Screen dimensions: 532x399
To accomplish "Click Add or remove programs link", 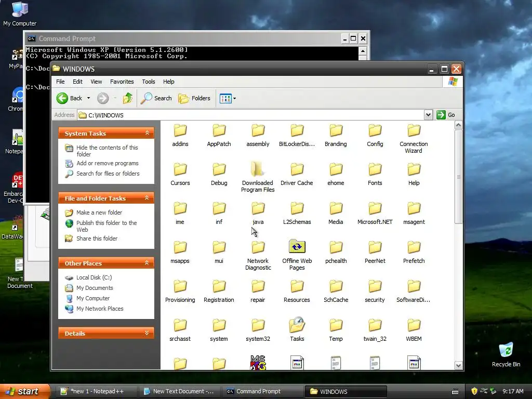I will (107, 163).
